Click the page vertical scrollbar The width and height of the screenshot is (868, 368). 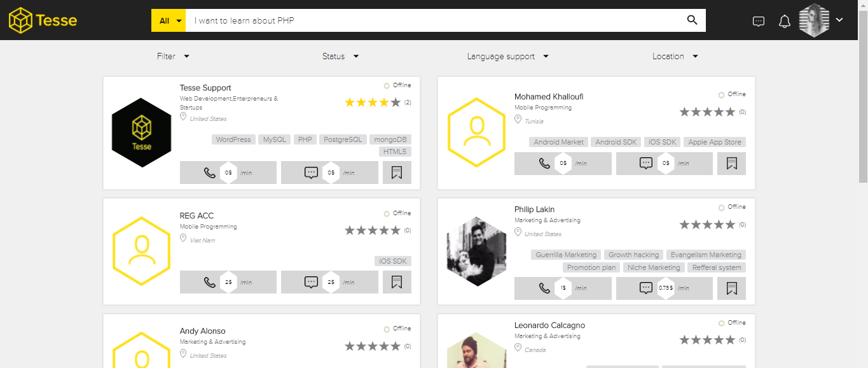pos(863,96)
